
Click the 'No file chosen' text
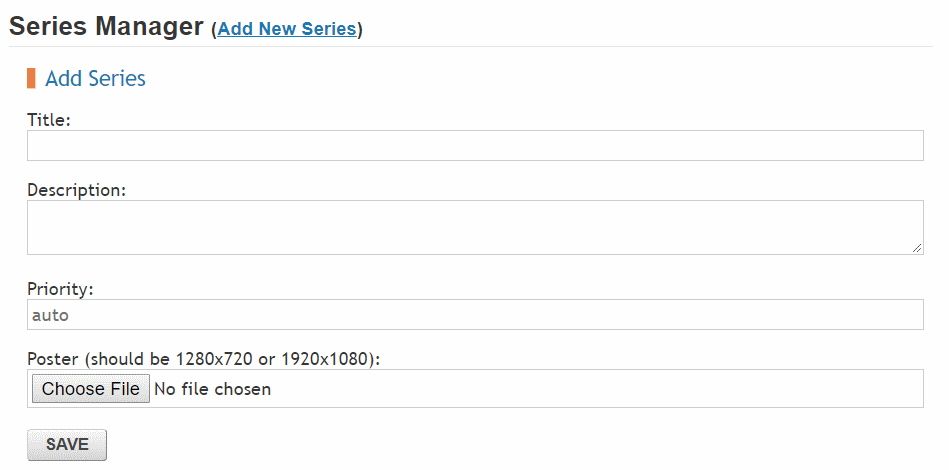(212, 389)
